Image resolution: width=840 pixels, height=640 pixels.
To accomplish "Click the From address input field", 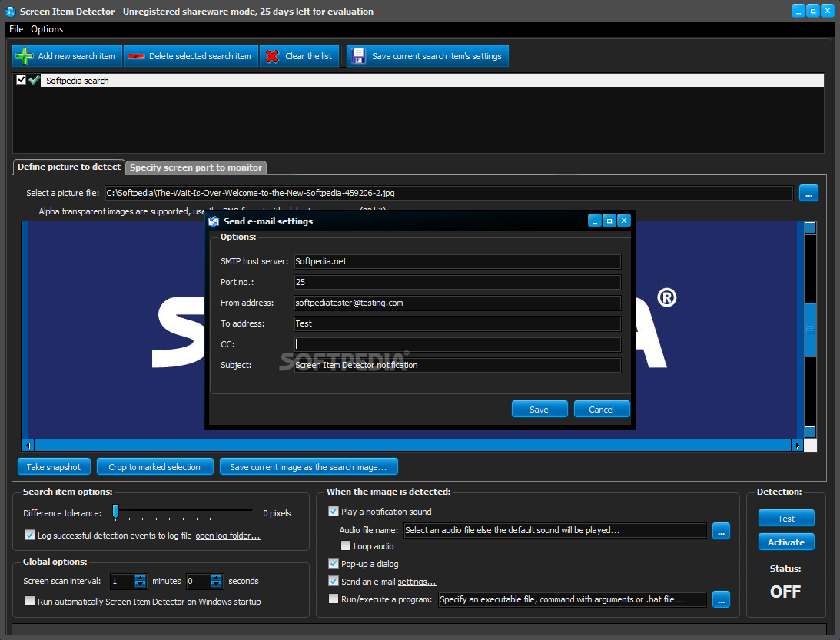I will coord(457,303).
